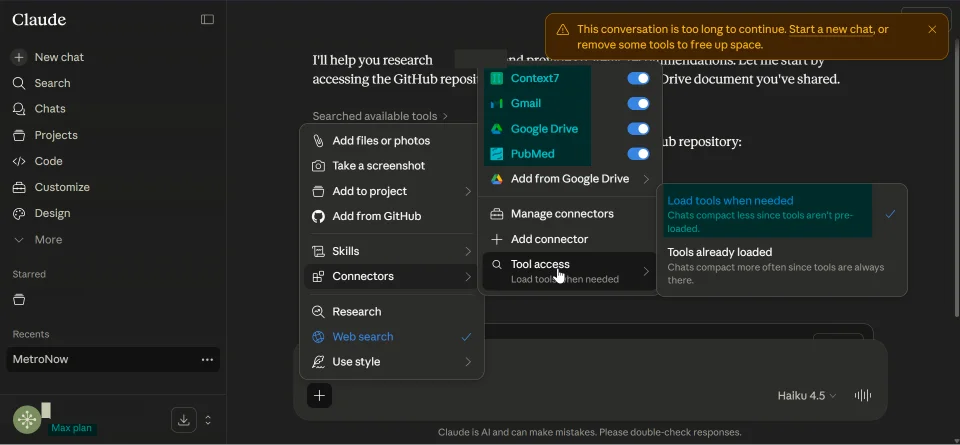The image size is (960, 445).
Task: Click the Max plan label
Action: point(72,428)
